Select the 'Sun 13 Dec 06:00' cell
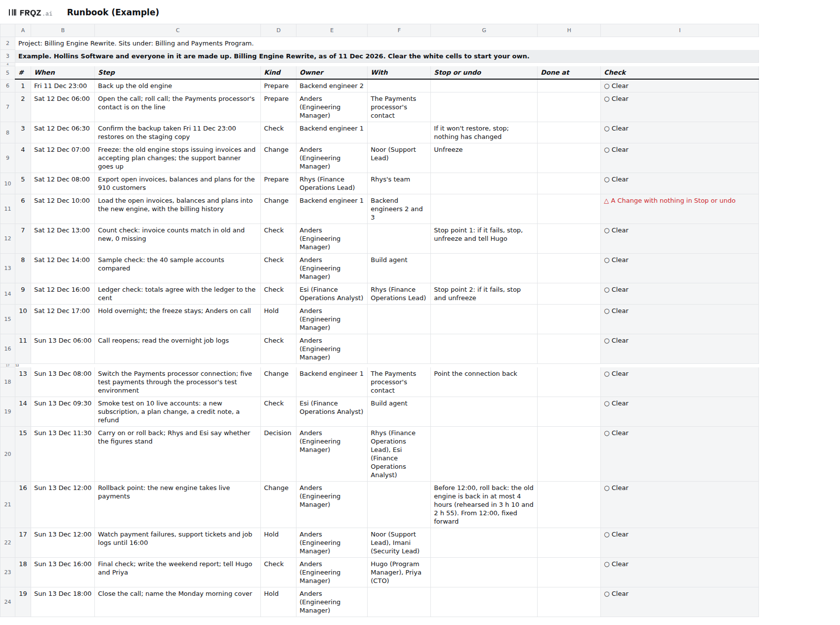The width and height of the screenshot is (840, 625). point(63,349)
